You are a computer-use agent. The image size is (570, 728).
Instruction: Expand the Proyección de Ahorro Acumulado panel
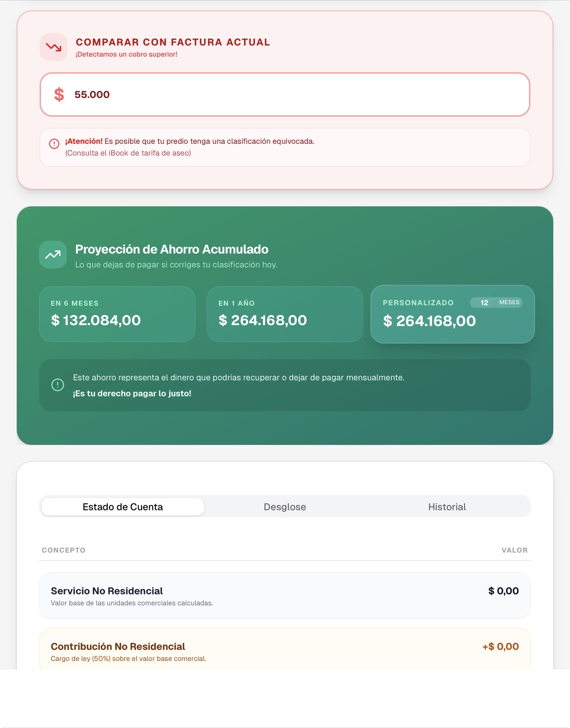click(171, 249)
